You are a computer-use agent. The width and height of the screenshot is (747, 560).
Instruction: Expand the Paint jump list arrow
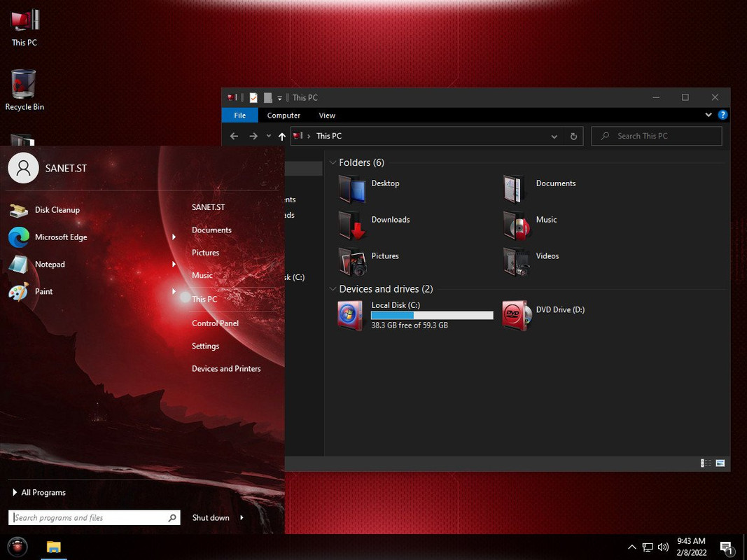[174, 291]
